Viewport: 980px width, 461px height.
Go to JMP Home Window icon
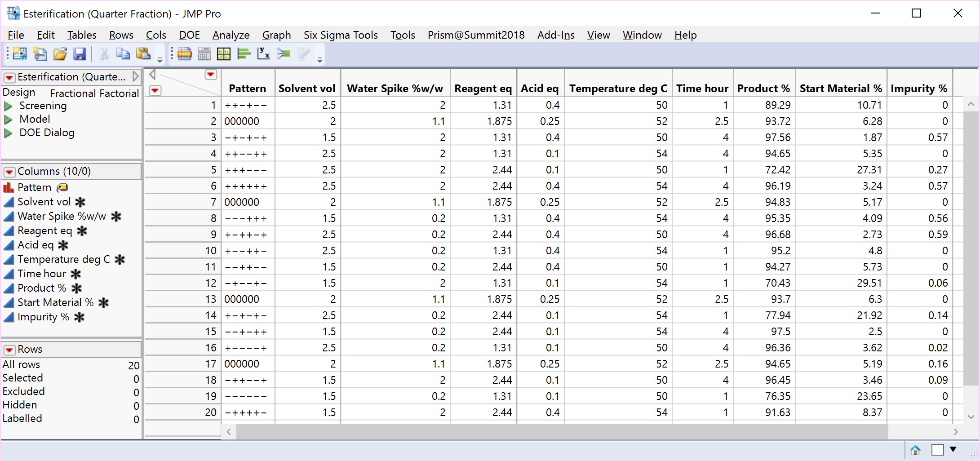[915, 450]
